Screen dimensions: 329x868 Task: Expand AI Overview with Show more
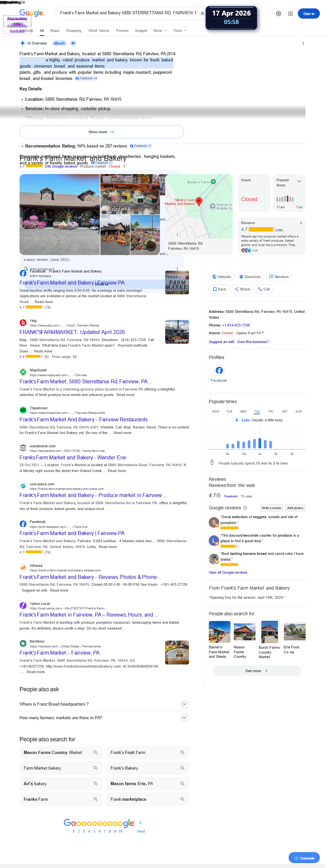101,132
